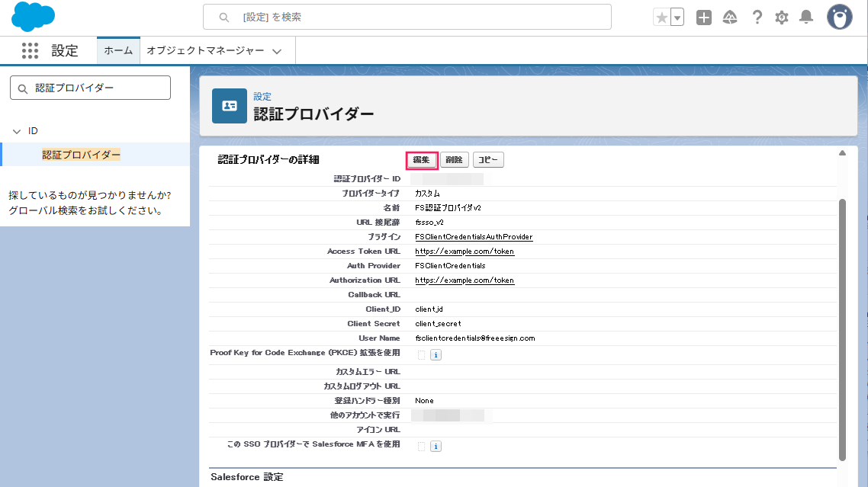Open the notifications bell
The width and height of the screenshot is (868, 487).
(806, 18)
